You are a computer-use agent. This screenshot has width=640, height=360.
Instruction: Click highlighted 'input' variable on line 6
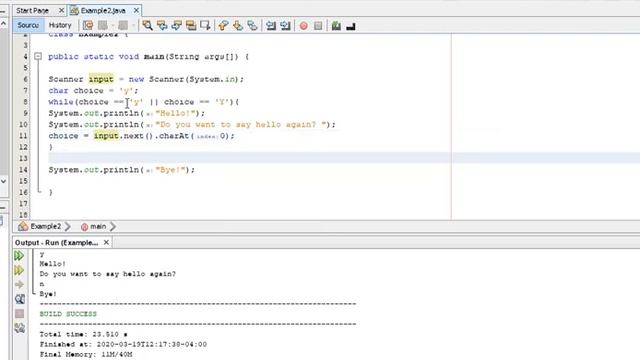[x=101, y=79]
